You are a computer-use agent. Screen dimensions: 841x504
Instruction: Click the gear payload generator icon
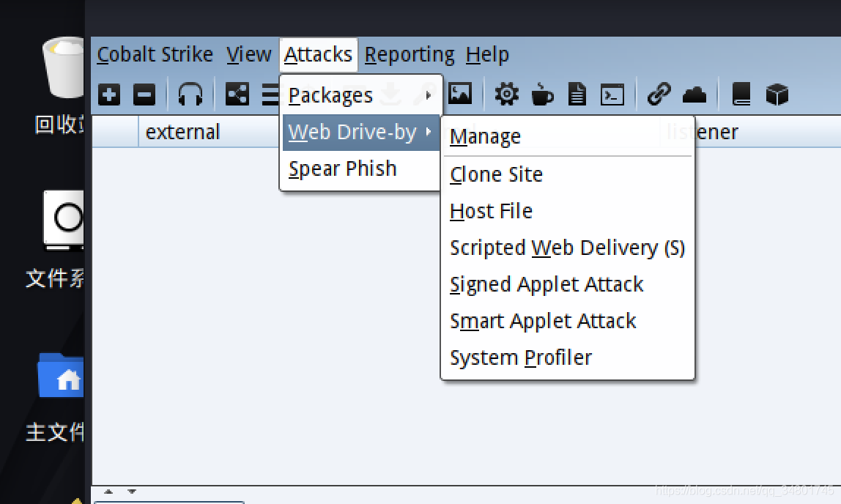pyautogui.click(x=506, y=94)
